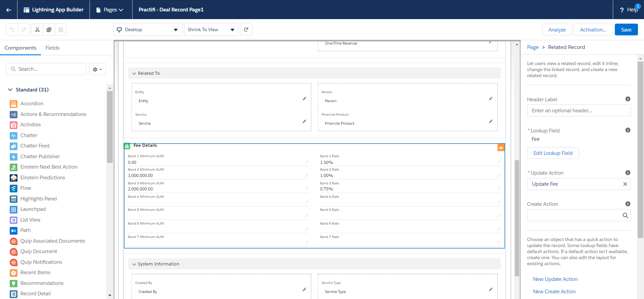The image size is (644, 299).
Task: Pick the Chatter component
Action: click(29, 135)
